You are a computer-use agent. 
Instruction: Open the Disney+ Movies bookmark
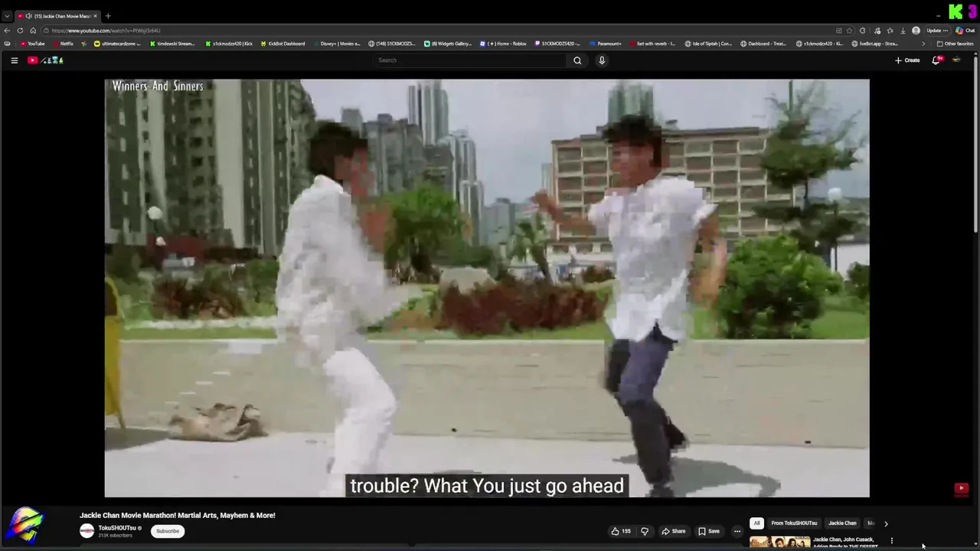[x=336, y=44]
